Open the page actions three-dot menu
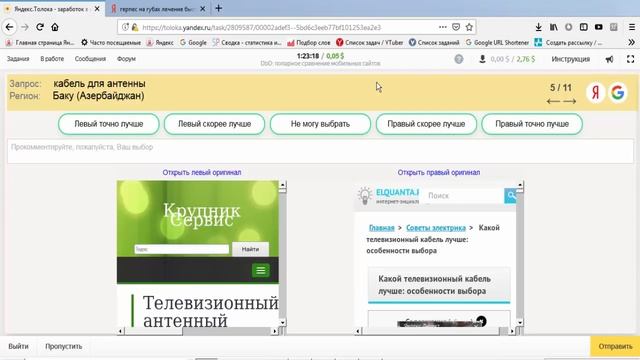The width and height of the screenshot is (640, 360). point(442,27)
